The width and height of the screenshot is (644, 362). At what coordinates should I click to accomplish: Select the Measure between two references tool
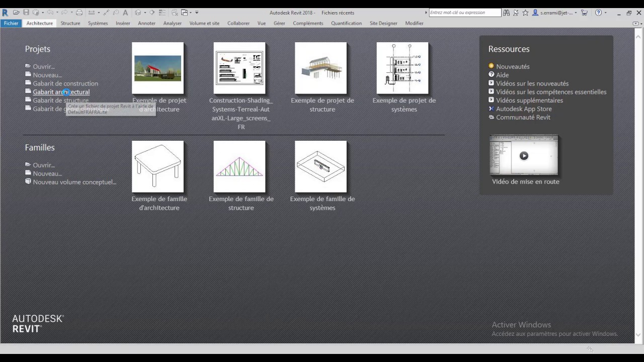pos(91,13)
